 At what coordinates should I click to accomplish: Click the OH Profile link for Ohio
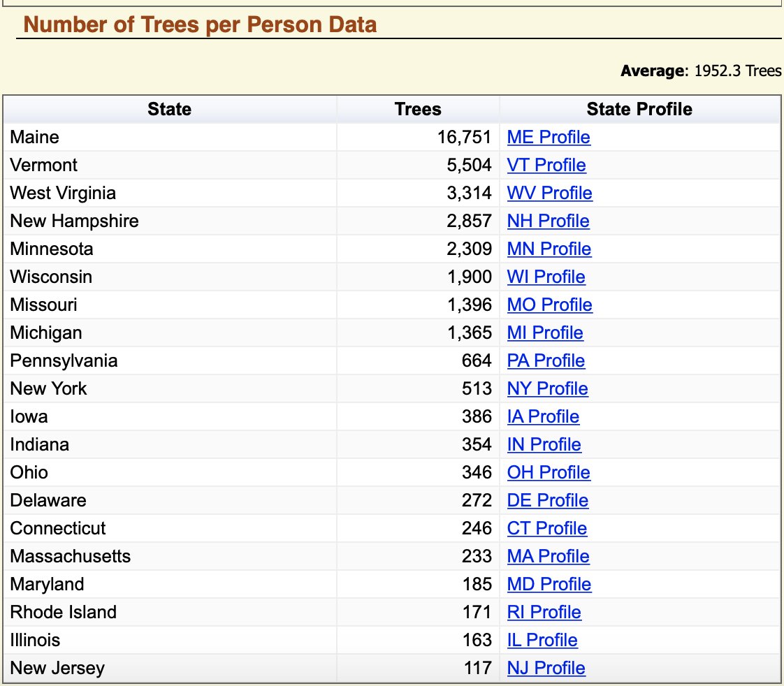click(548, 472)
